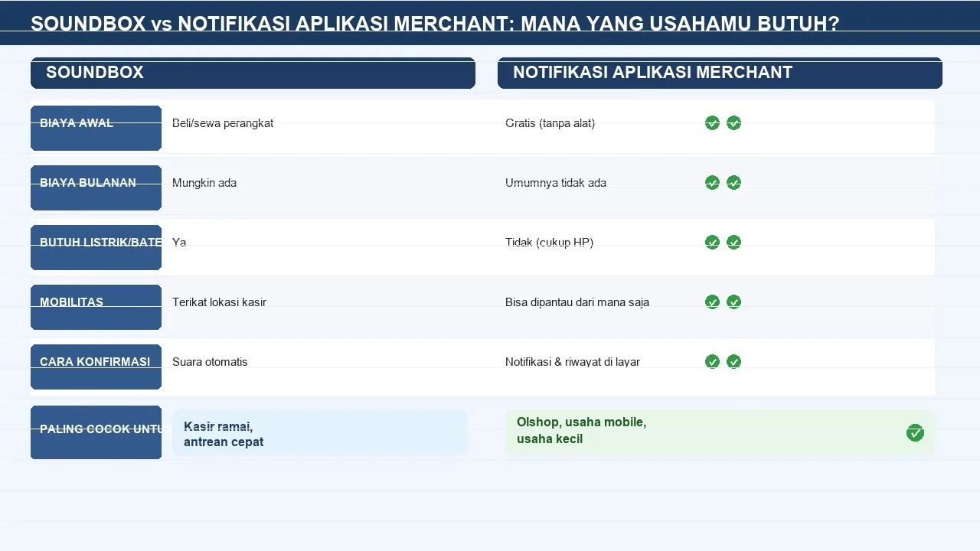Click the slide title about Soundbox vs Notifikasi

435,24
